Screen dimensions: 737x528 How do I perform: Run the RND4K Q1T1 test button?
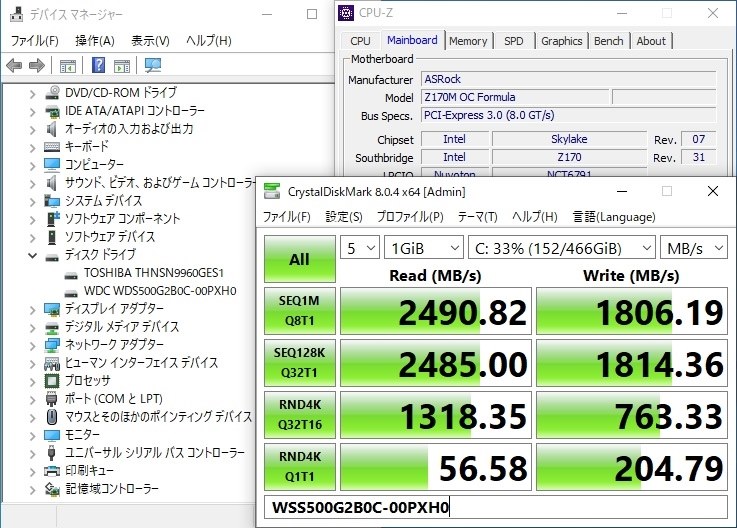pos(300,467)
